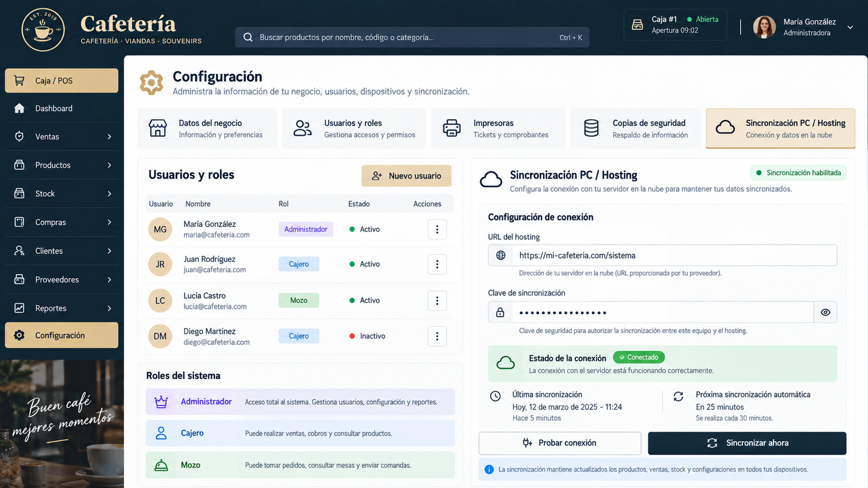Expand the Clientes submenu chevron
Screen dimensions: 868x488
click(109, 251)
